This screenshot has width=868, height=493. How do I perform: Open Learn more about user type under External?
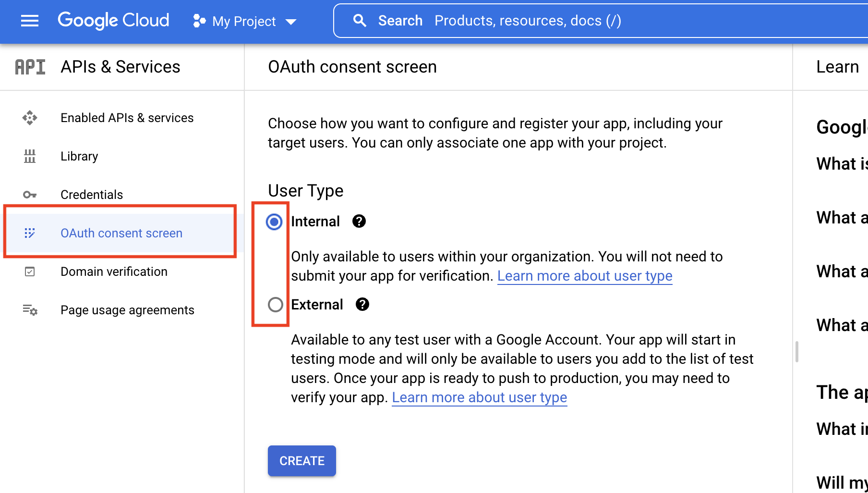tap(480, 397)
